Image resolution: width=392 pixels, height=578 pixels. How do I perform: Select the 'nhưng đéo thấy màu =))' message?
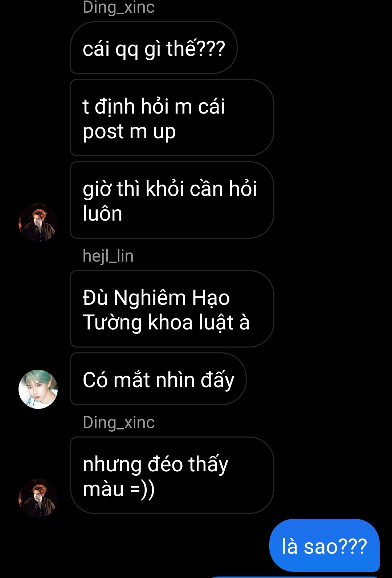pyautogui.click(x=172, y=475)
